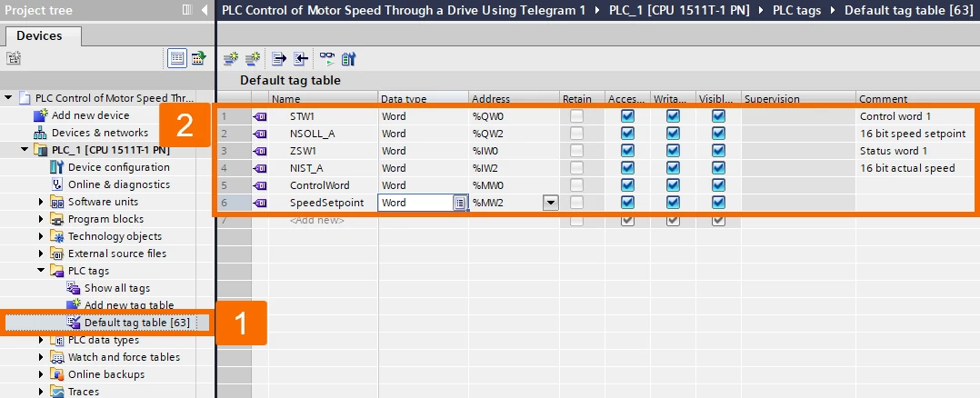Click the Comment column header
Image resolution: width=980 pixels, height=398 pixels.
coord(917,99)
